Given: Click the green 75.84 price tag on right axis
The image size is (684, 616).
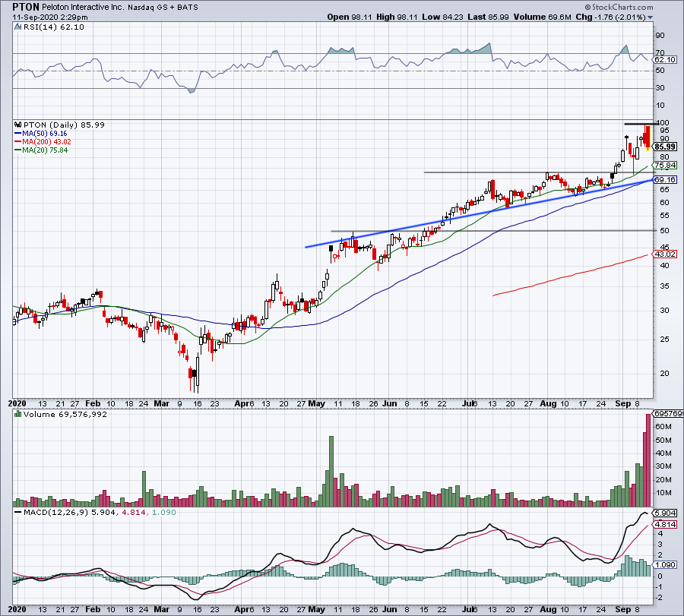Looking at the screenshot, I should pyautogui.click(x=665, y=166).
